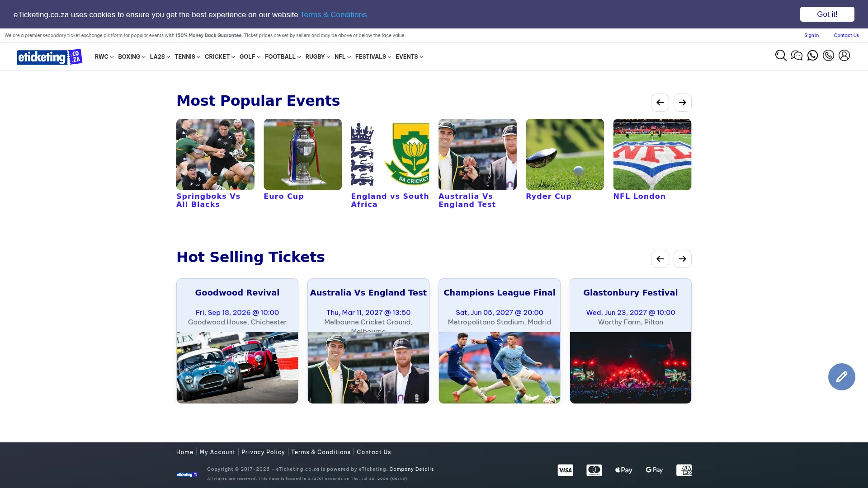
Task: Open Ryder Cup golf thumbnail
Action: click(565, 155)
